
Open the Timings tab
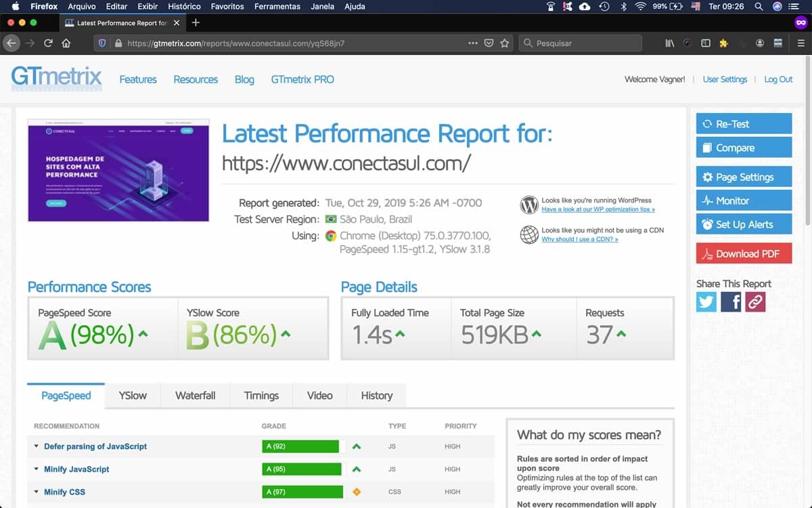pyautogui.click(x=261, y=396)
